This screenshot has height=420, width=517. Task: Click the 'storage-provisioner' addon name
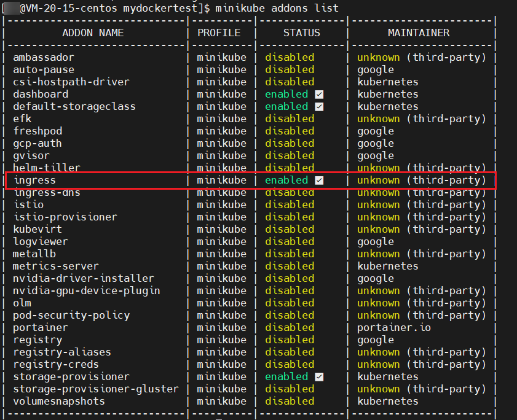pos(71,377)
